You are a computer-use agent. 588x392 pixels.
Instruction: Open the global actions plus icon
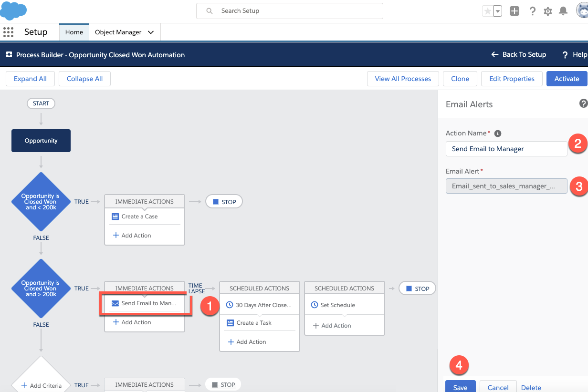(x=514, y=11)
